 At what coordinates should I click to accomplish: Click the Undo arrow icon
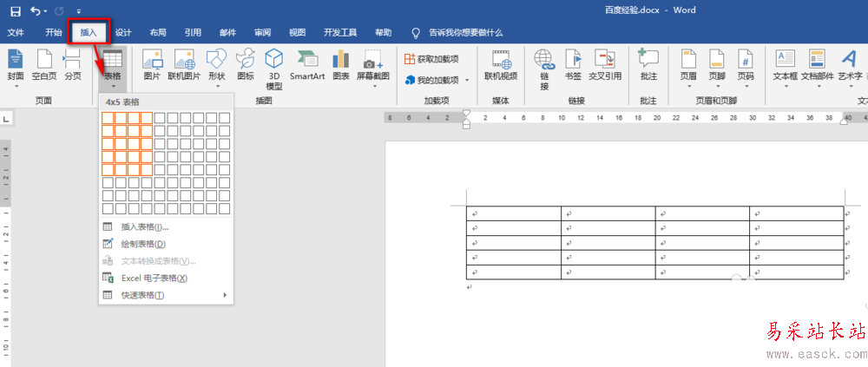(x=36, y=10)
